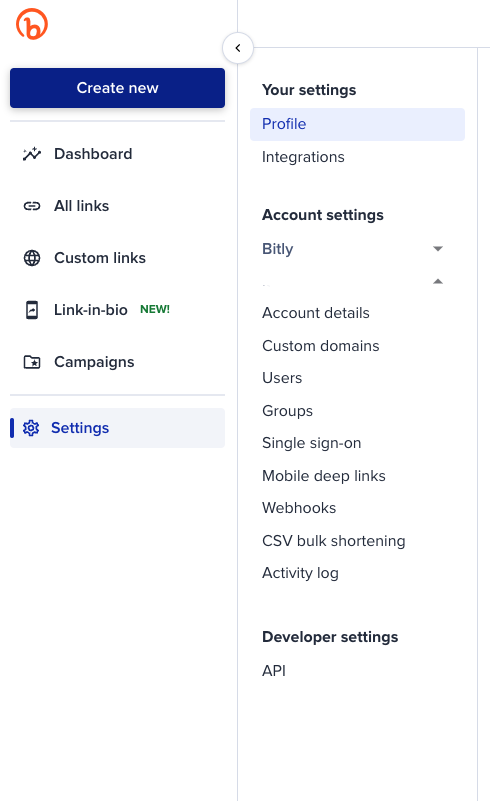Go to Custom domains settings
490x801 pixels.
coord(320,346)
